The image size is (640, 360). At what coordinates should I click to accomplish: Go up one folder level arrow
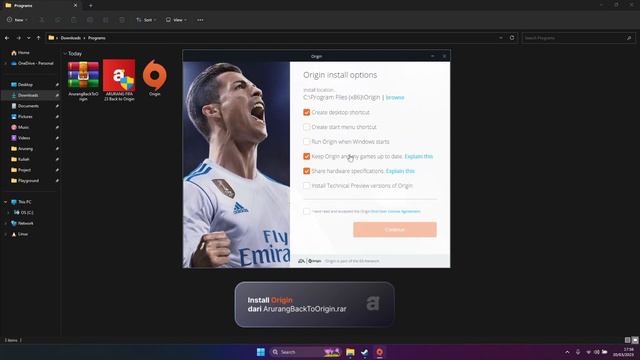coord(38,38)
